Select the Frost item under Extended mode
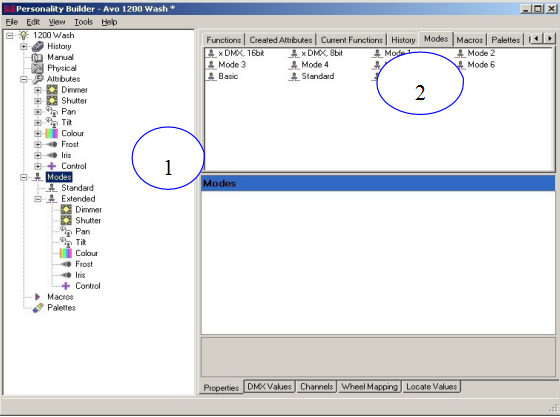This screenshot has height=417, width=560. pos(84,264)
